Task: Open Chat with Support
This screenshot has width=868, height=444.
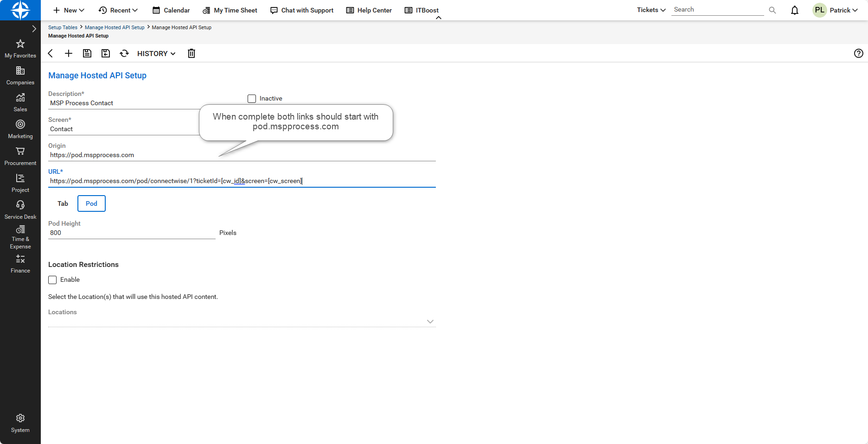Action: [302, 10]
